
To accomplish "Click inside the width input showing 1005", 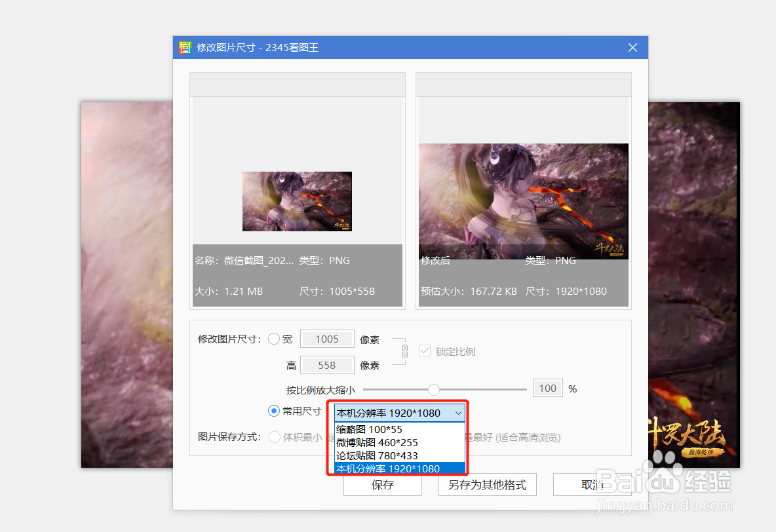I will 327,339.
